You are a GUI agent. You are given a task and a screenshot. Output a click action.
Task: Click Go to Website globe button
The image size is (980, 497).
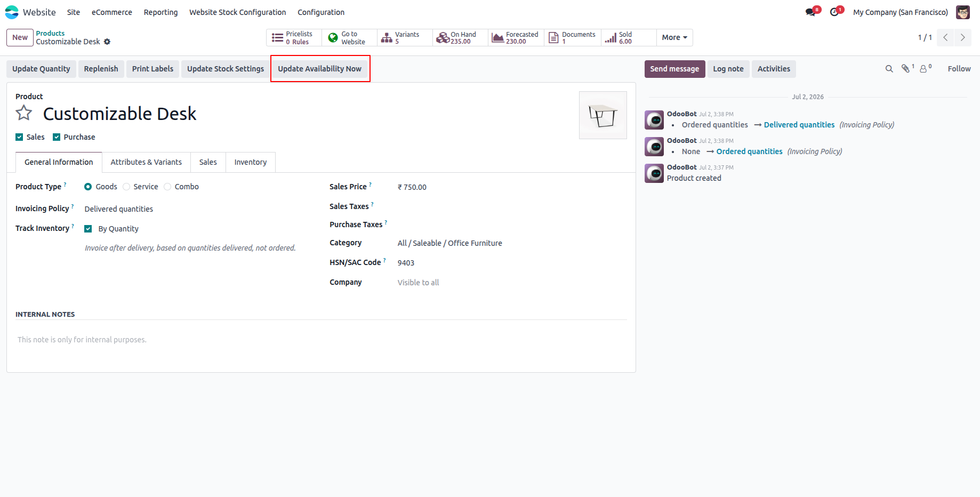[349, 38]
